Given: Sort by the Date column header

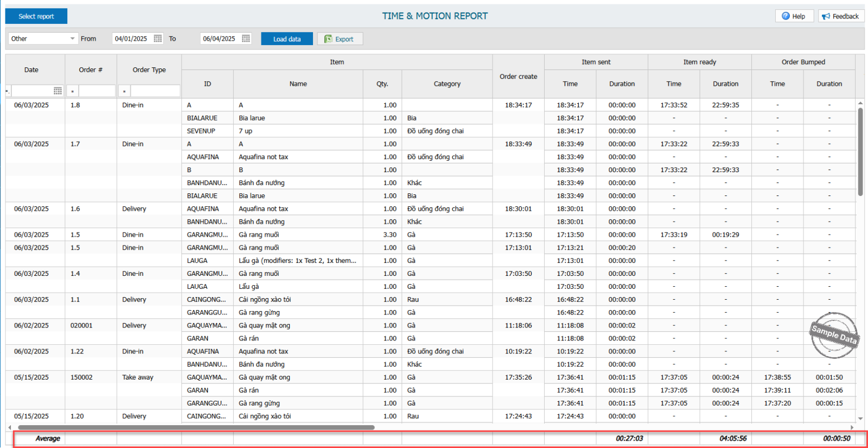Looking at the screenshot, I should 31,70.
